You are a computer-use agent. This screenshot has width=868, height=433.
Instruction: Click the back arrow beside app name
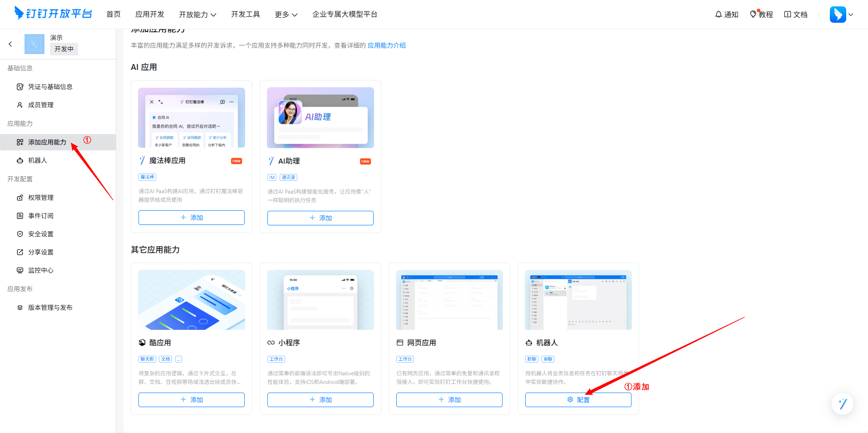coord(10,44)
